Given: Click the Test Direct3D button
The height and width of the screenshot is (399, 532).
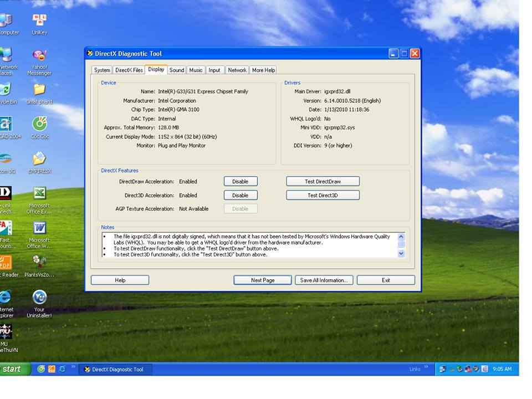Looking at the screenshot, I should coord(323,196).
